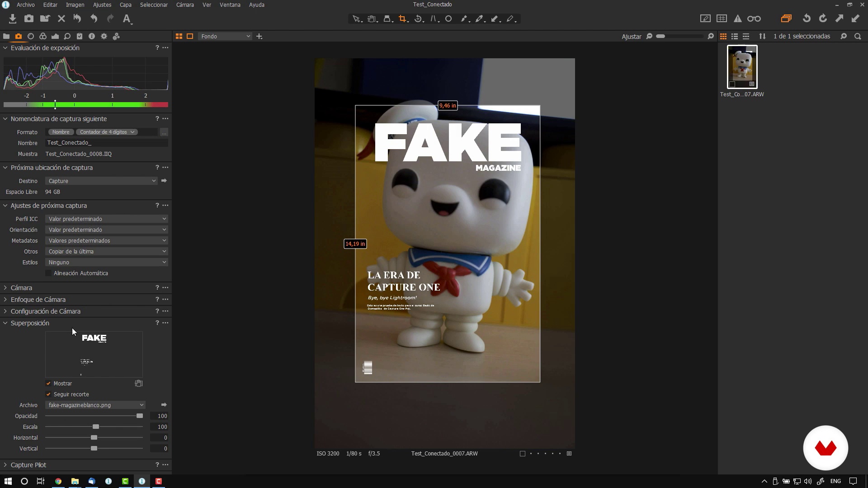Open the Capa menu
Screen dimensions: 868x488
pyautogui.click(x=125, y=5)
